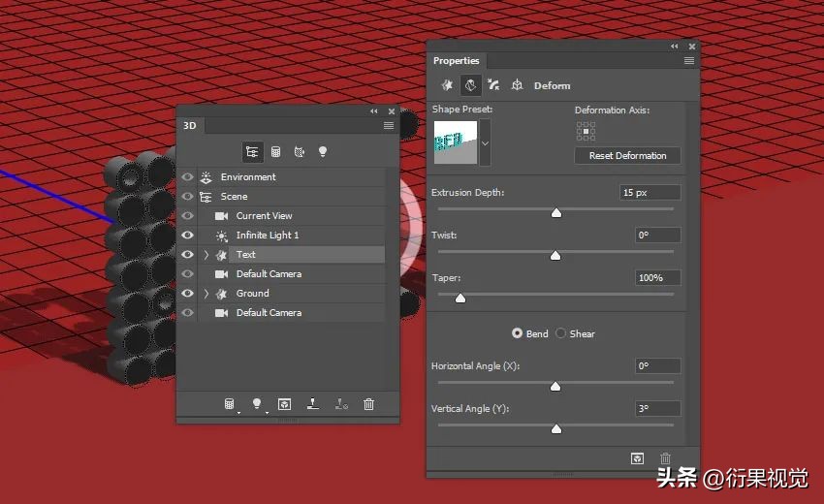Filter 3D panel by whole scene

click(252, 152)
